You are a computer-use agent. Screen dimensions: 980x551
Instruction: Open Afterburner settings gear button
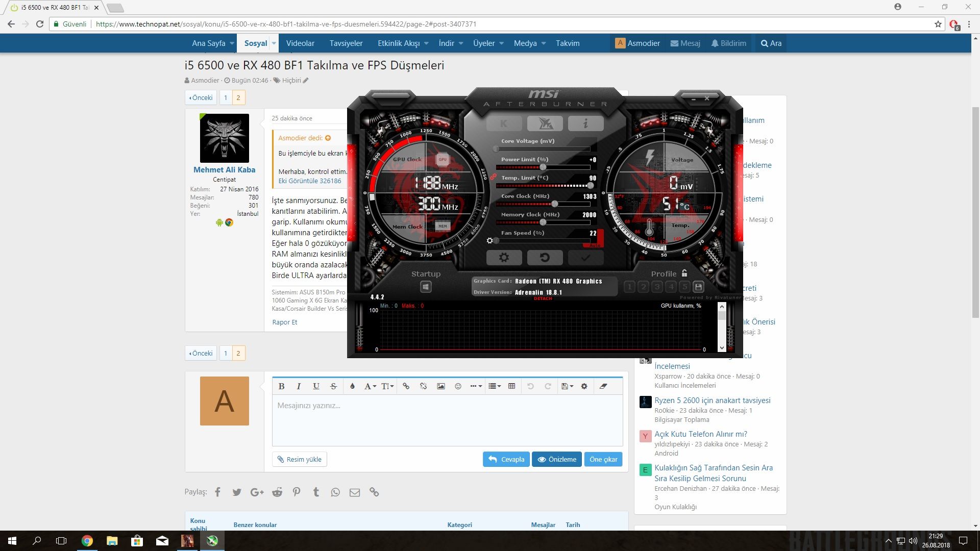pos(504,258)
